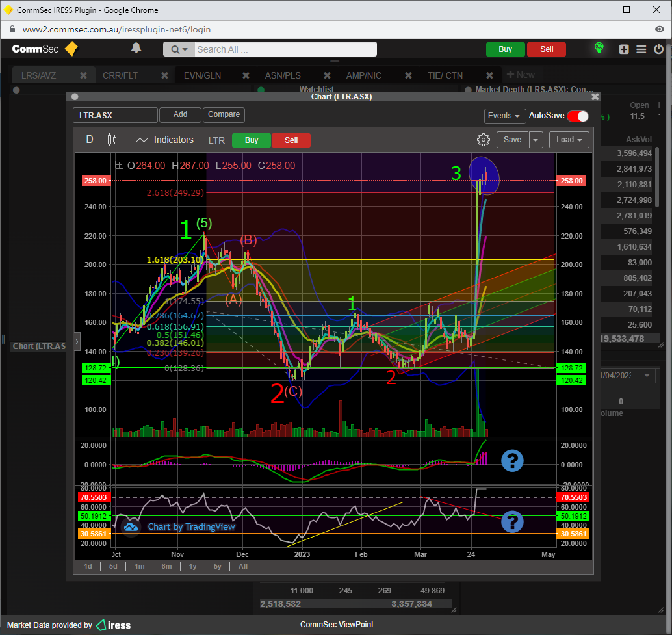Open the hamburger menu icon
The image size is (672, 635).
click(641, 49)
